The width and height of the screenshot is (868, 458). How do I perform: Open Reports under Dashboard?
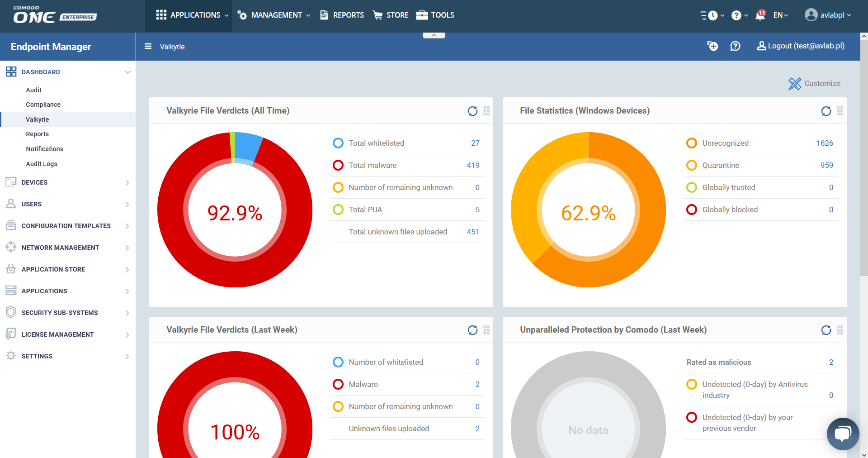pyautogui.click(x=37, y=134)
